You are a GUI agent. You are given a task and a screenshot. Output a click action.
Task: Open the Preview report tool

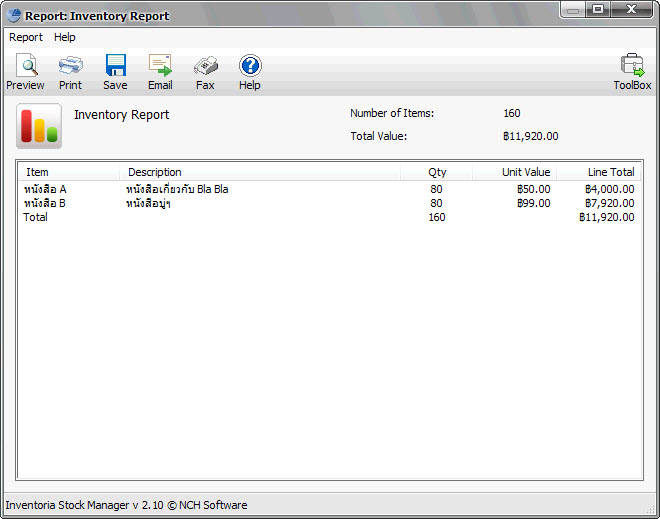pyautogui.click(x=25, y=72)
